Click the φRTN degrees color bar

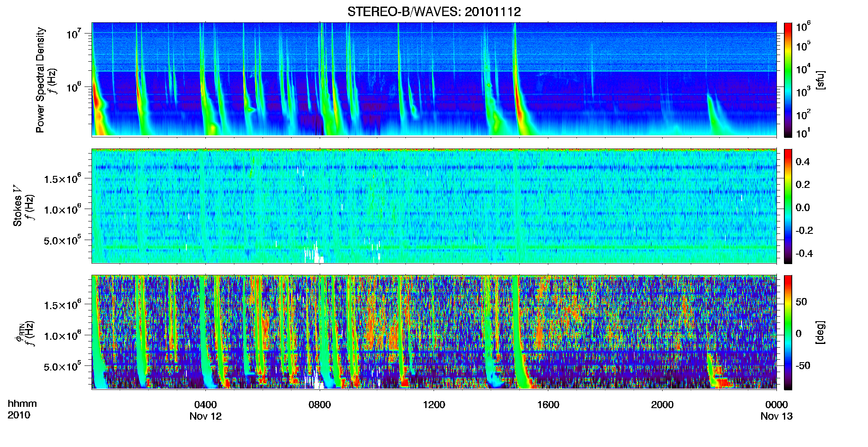[x=788, y=332]
